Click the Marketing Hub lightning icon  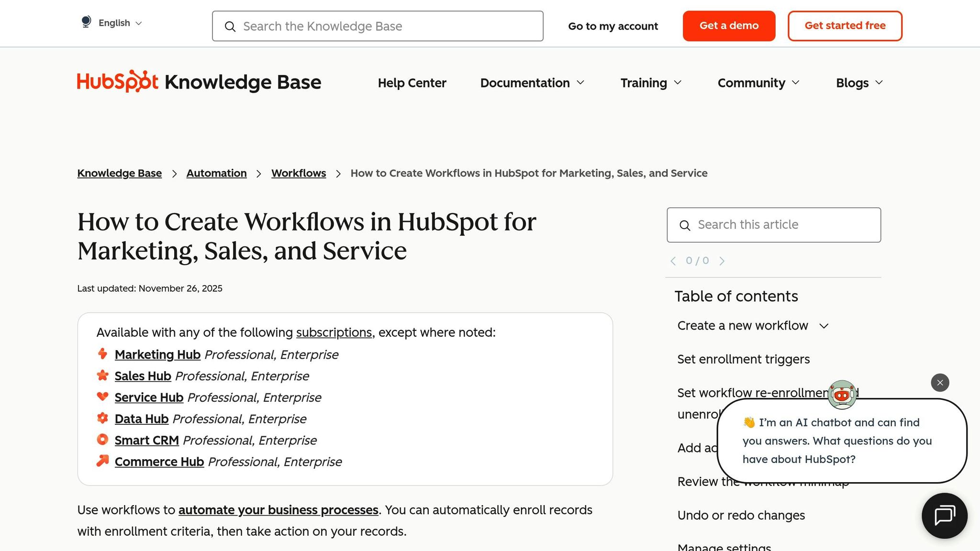click(102, 354)
